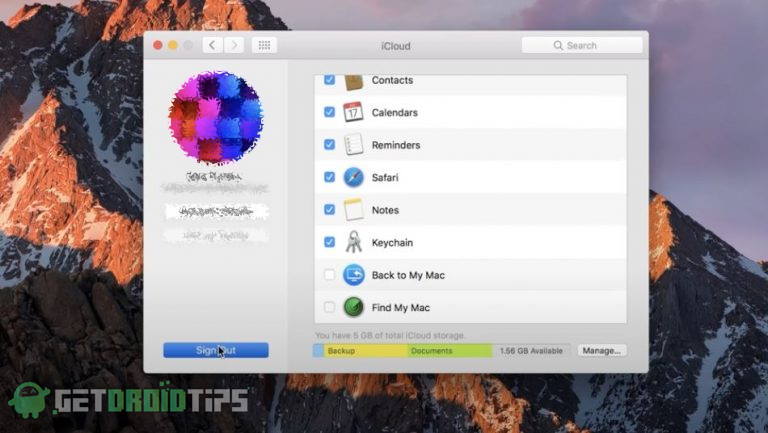Screen dimensions: 768x433
Task: Toggle the Notes checkbox off
Action: (330, 210)
